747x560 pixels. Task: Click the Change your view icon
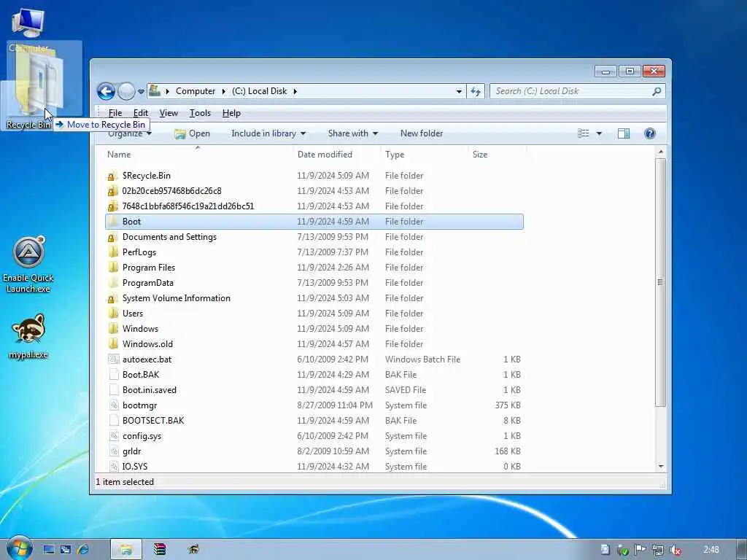pos(584,134)
